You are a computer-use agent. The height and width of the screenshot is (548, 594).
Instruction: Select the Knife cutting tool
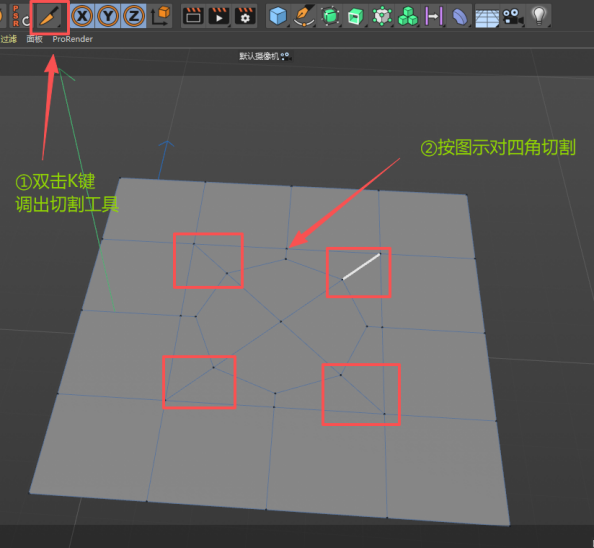point(50,16)
